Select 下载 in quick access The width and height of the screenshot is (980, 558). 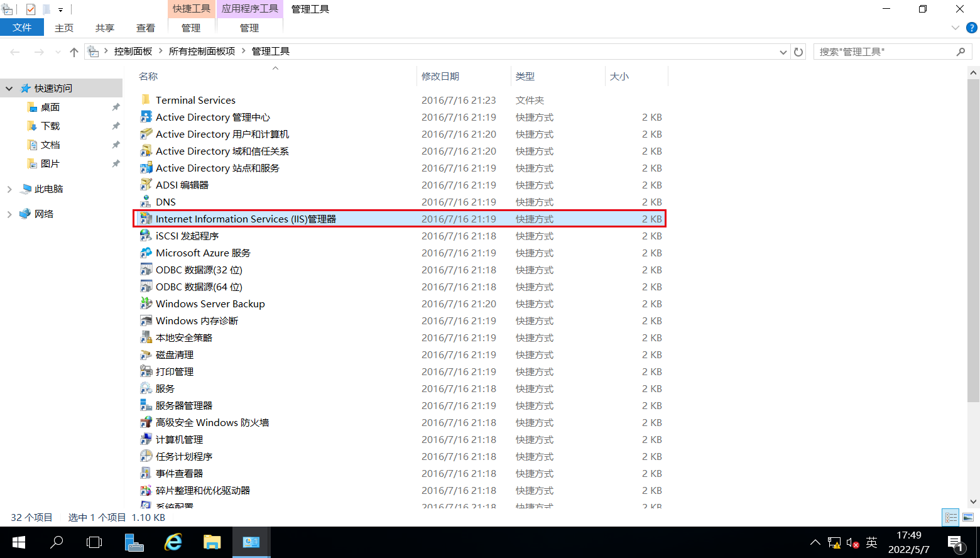50,126
